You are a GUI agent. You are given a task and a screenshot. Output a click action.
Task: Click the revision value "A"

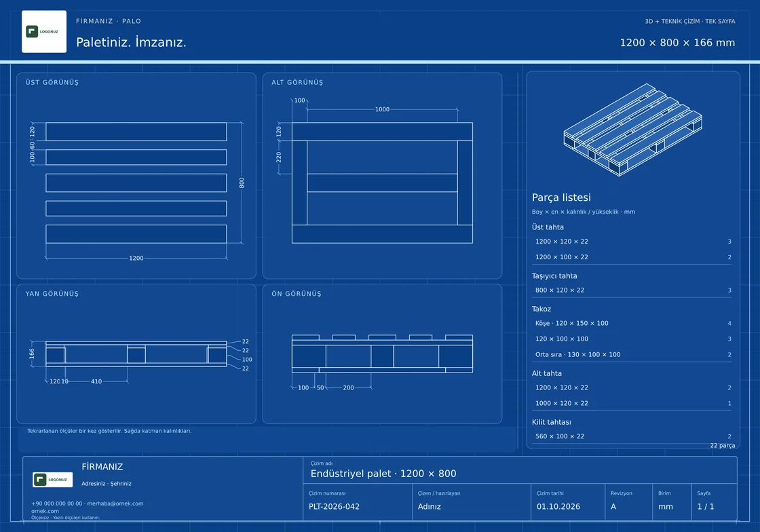pos(613,507)
